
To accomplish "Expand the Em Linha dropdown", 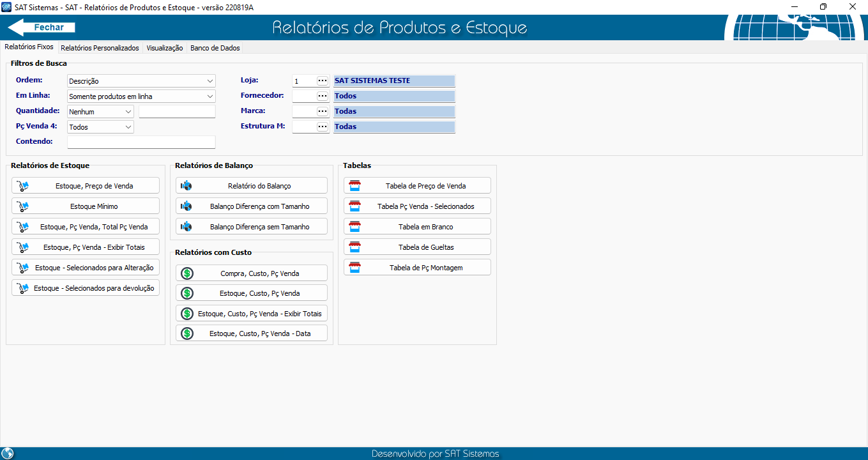I will point(210,96).
